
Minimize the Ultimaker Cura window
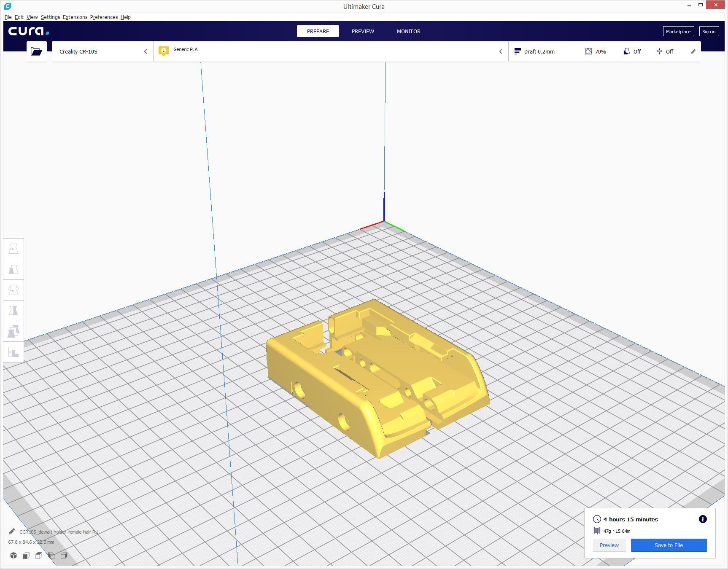point(689,5)
